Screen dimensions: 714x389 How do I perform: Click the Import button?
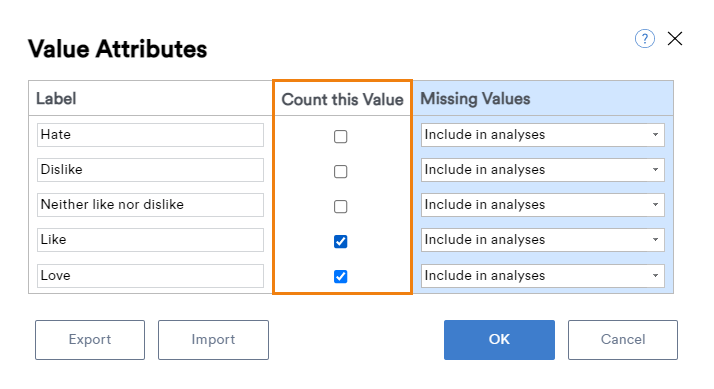point(214,340)
